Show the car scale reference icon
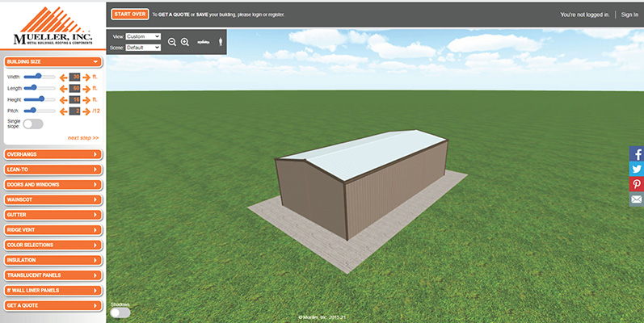644x323 pixels. pyautogui.click(x=203, y=42)
